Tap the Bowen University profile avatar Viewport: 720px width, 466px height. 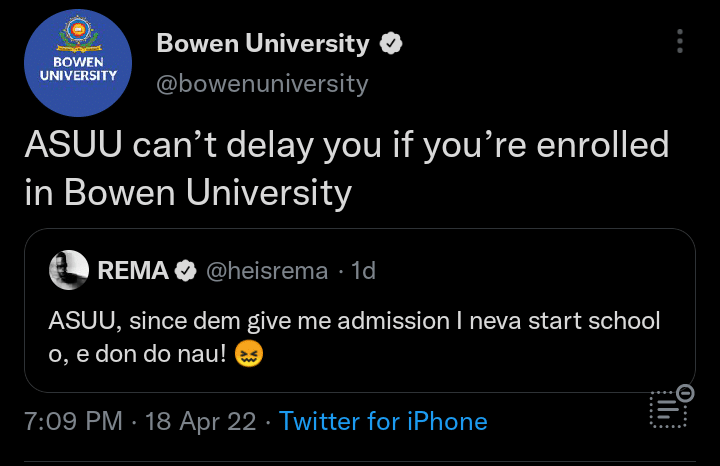77,62
